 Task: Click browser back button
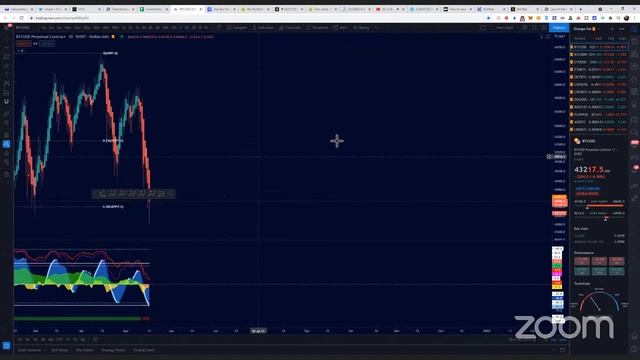5,18
